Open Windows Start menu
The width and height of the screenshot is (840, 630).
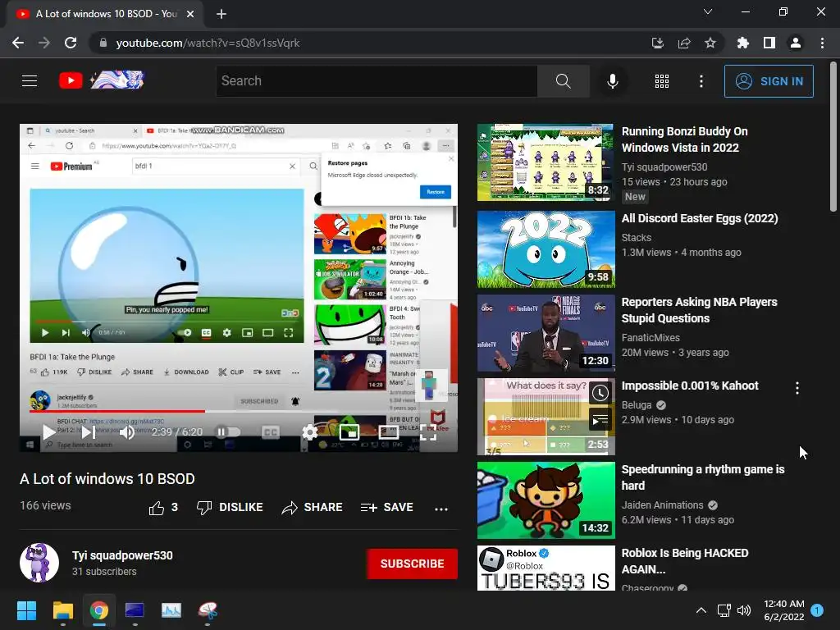click(x=26, y=610)
